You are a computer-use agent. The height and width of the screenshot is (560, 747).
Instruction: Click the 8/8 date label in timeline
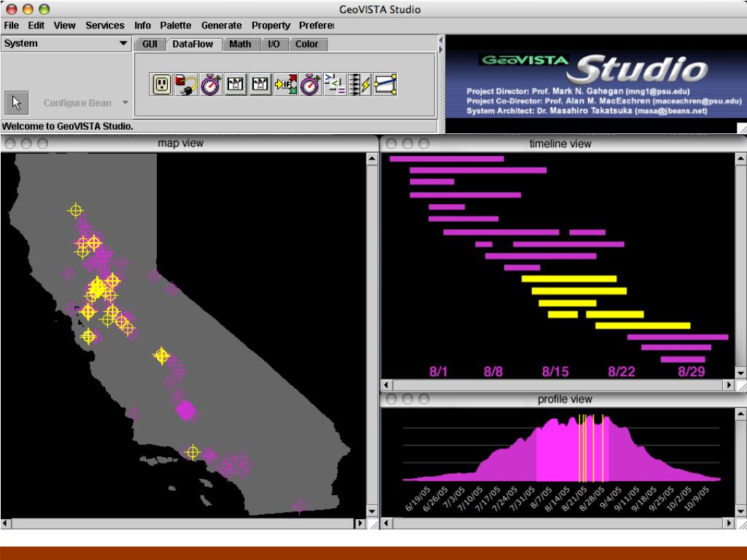point(493,371)
